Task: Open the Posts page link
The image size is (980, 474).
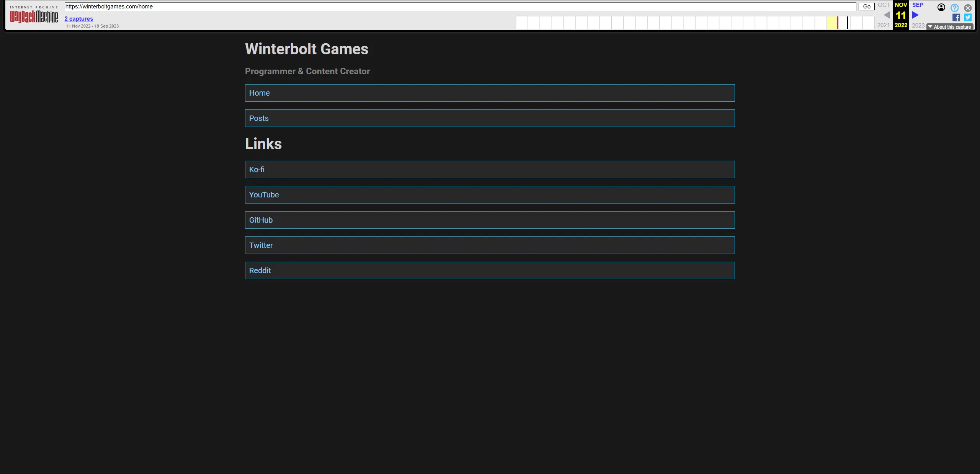Action: click(x=259, y=118)
